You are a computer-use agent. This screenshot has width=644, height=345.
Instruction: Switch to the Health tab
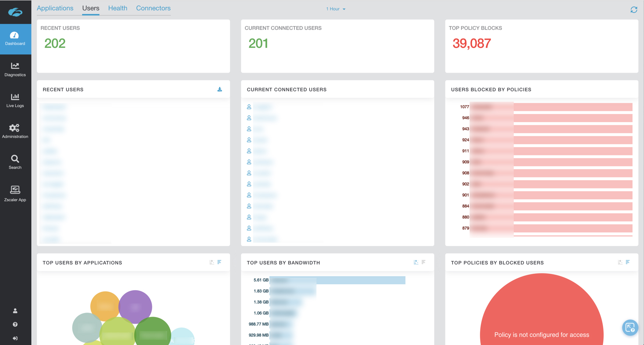click(118, 8)
